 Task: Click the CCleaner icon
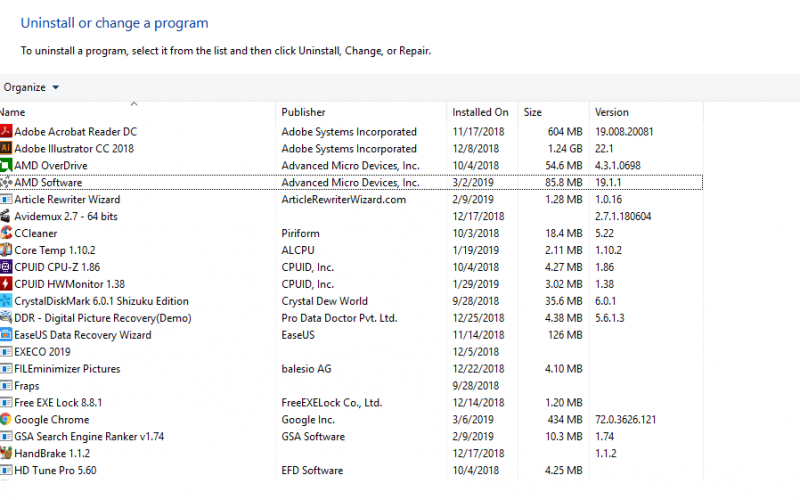[x=6, y=233]
